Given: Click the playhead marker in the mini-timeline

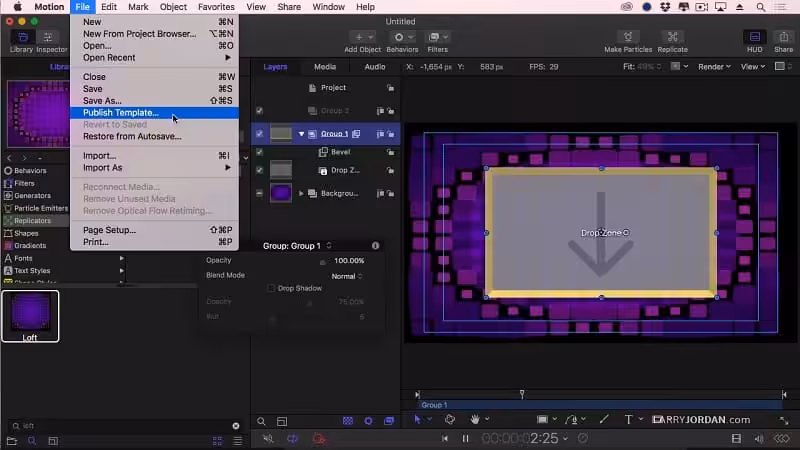Looking at the screenshot, I should click(522, 394).
